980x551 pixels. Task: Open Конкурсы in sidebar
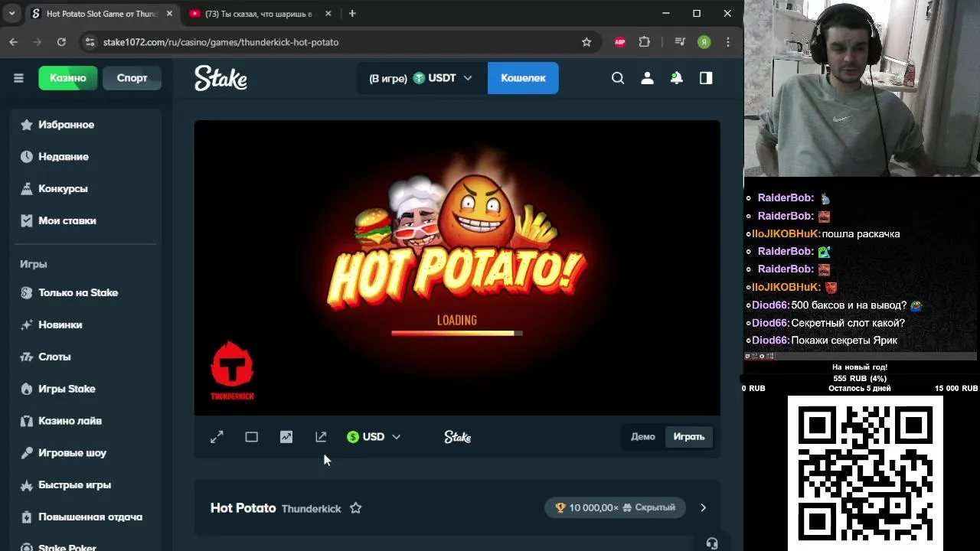85,189
